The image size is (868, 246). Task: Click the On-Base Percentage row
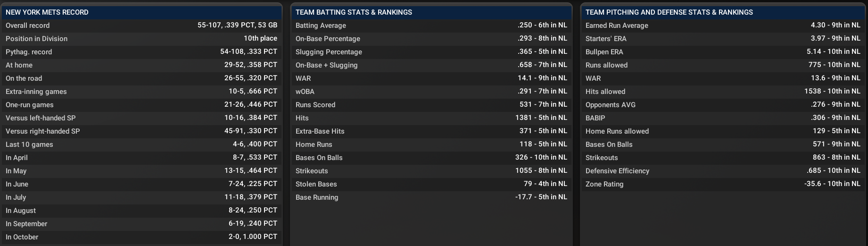click(431, 39)
